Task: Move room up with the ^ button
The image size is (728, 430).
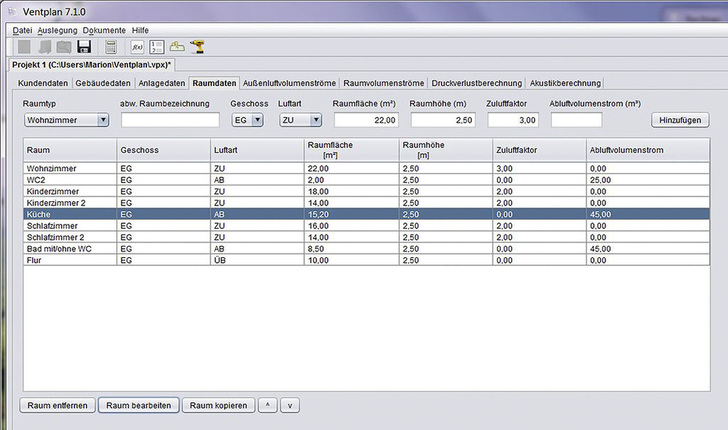Action: (x=267, y=405)
